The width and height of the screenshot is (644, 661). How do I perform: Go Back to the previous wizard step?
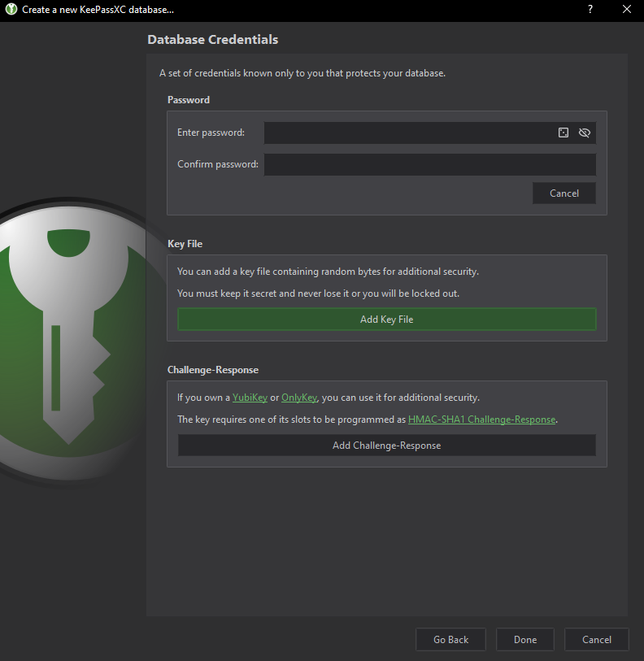[450, 640]
